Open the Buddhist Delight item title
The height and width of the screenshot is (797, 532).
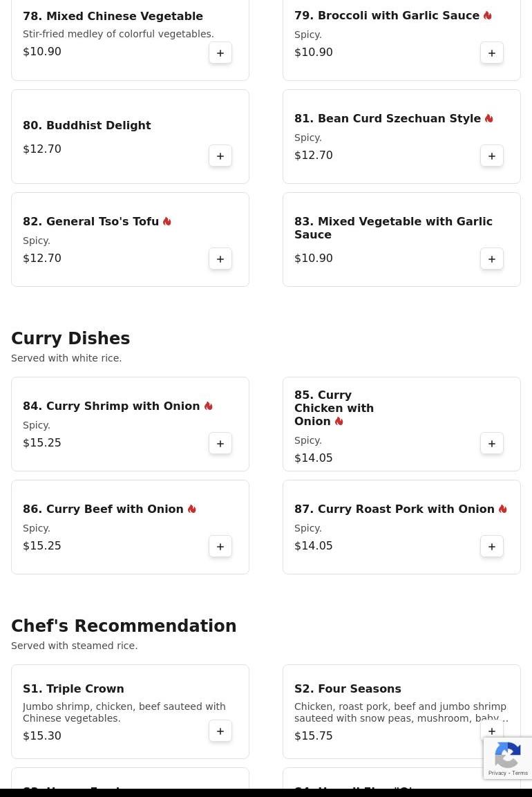pyautogui.click(x=86, y=126)
